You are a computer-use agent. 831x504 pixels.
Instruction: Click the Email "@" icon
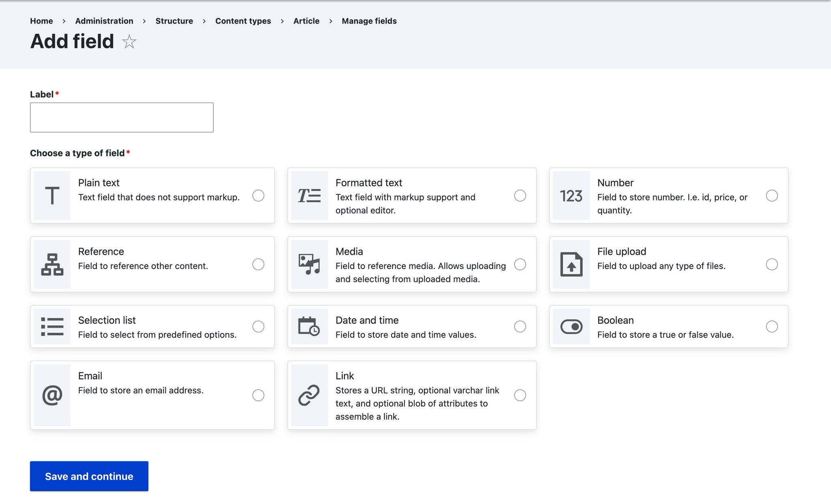pyautogui.click(x=52, y=394)
